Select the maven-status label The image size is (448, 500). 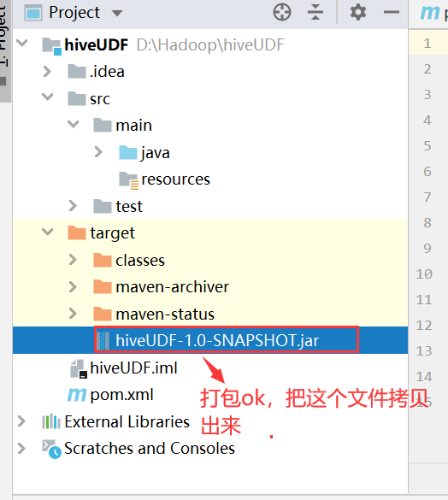click(x=165, y=314)
